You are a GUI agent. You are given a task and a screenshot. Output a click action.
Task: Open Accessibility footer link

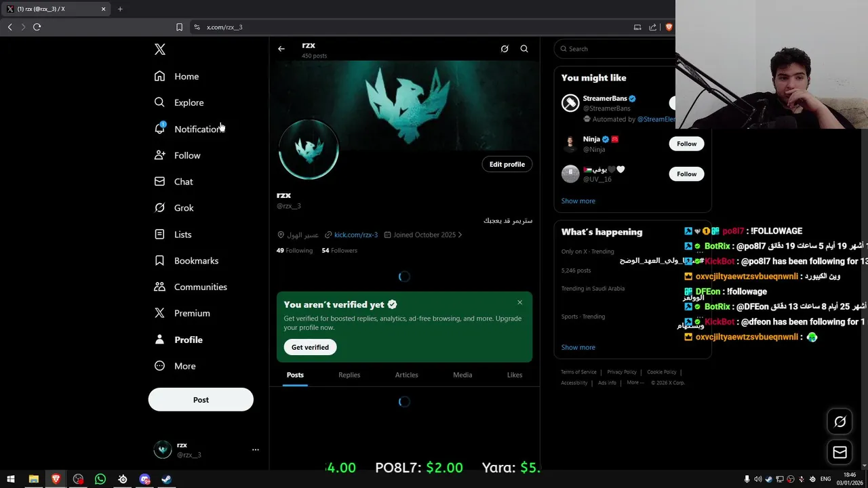[x=574, y=383]
